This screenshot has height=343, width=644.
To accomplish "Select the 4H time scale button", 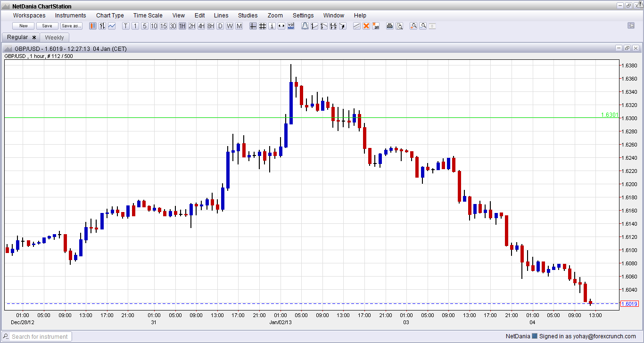I will coord(201,26).
